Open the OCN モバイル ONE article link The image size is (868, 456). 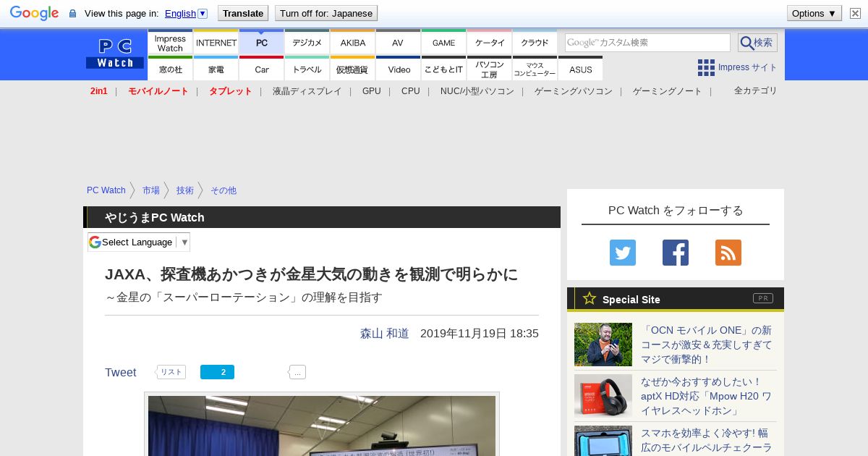click(x=706, y=345)
